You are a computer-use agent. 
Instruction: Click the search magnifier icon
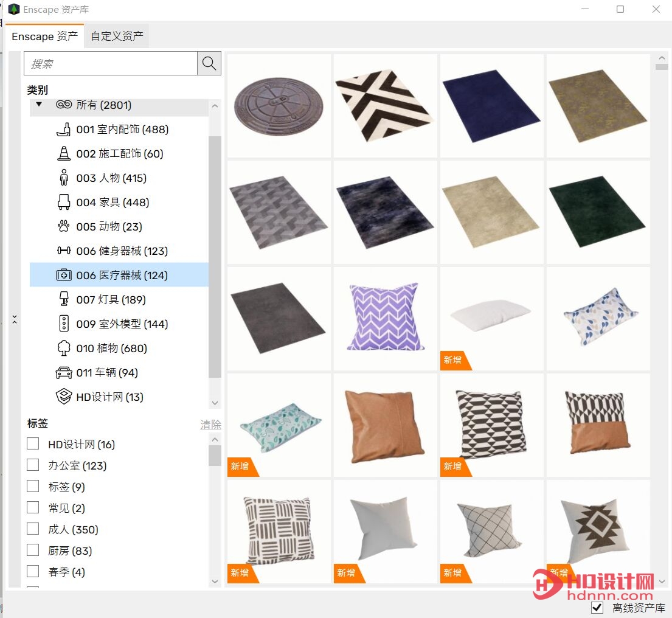coord(209,63)
